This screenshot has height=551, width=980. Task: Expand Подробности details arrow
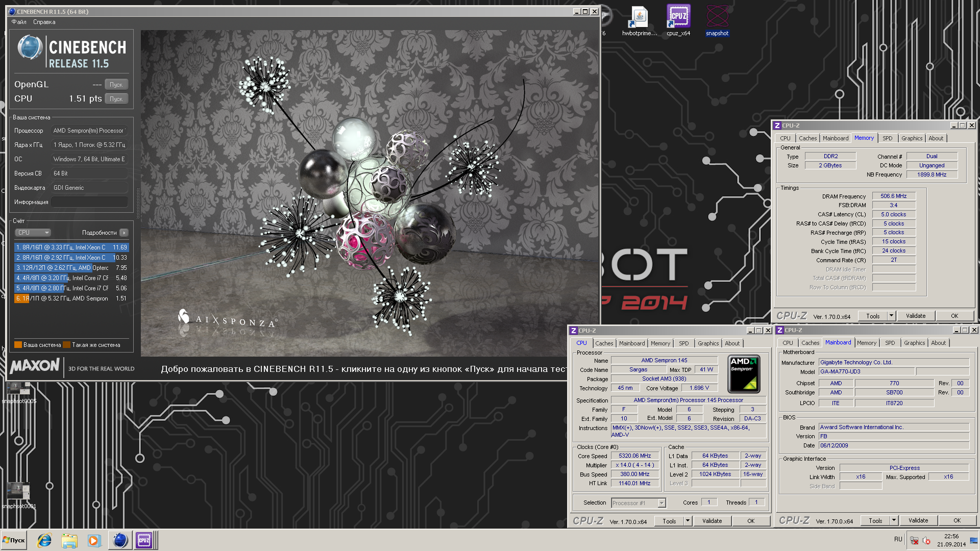click(124, 233)
